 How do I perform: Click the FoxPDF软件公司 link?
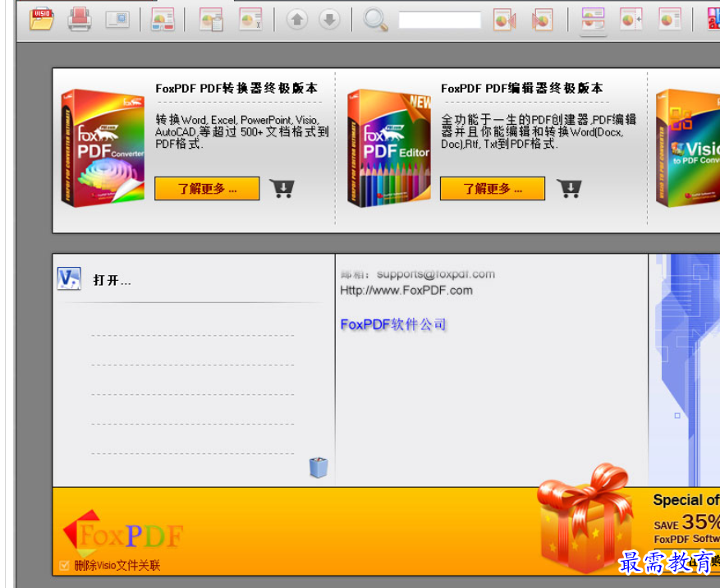tap(393, 324)
